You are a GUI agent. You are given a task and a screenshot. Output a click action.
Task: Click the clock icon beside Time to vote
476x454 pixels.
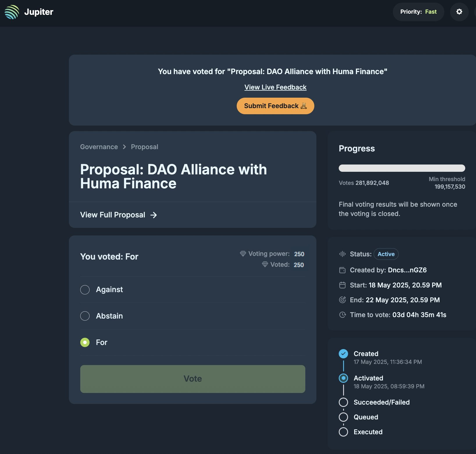click(x=343, y=315)
